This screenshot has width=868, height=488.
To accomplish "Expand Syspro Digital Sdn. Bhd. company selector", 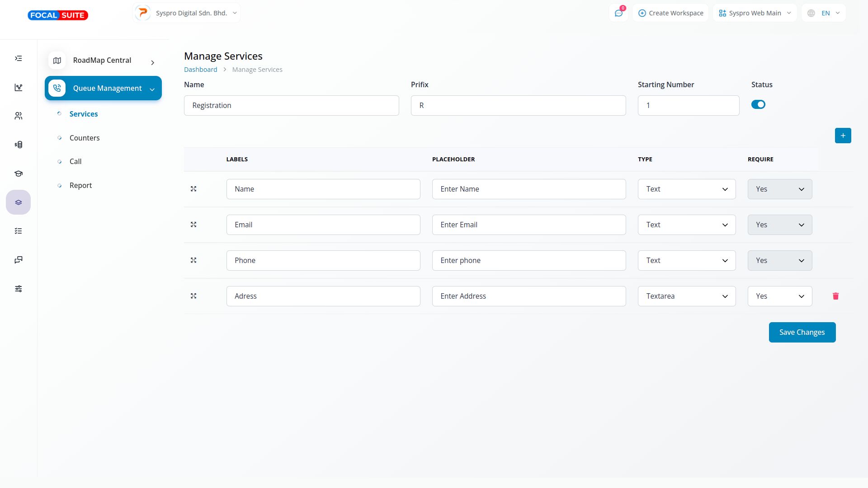I will [187, 13].
